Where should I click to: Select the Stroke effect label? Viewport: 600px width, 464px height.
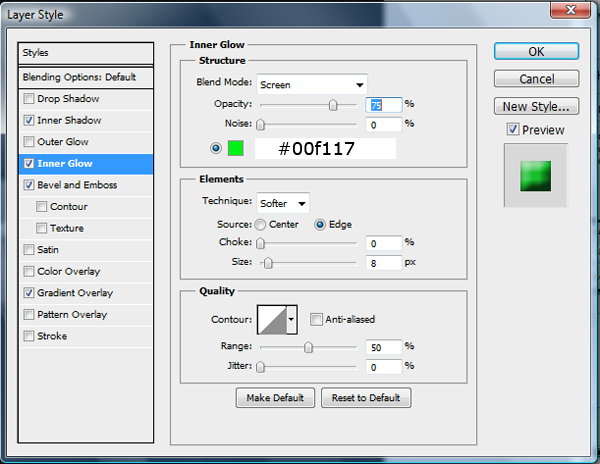[52, 336]
